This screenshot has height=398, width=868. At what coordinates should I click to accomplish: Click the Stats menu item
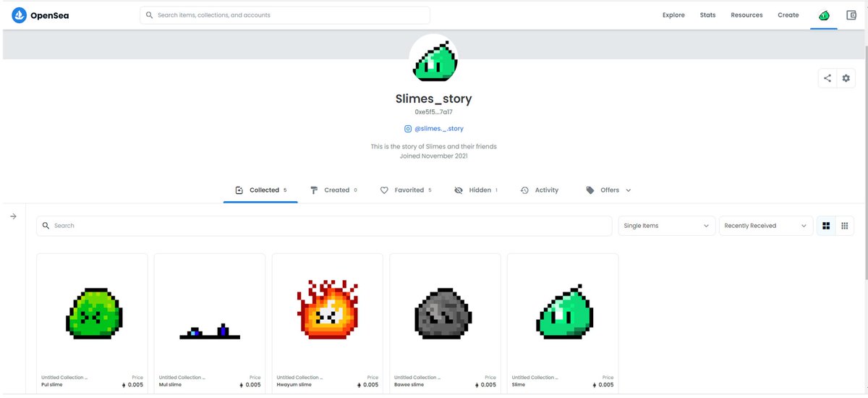(x=707, y=15)
